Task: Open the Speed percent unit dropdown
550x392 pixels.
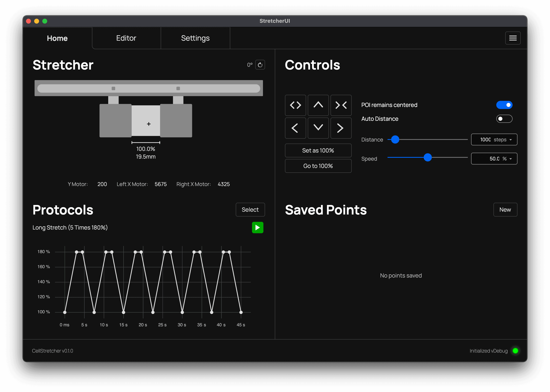Action: point(507,159)
